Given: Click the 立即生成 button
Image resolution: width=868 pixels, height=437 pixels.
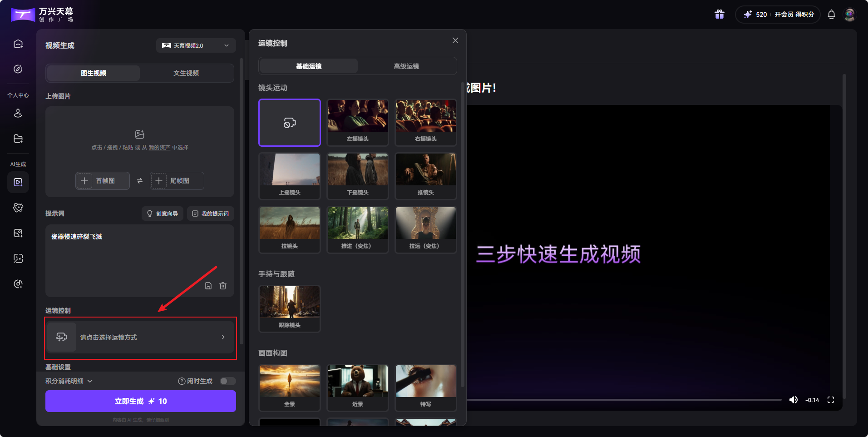Looking at the screenshot, I should (x=140, y=401).
